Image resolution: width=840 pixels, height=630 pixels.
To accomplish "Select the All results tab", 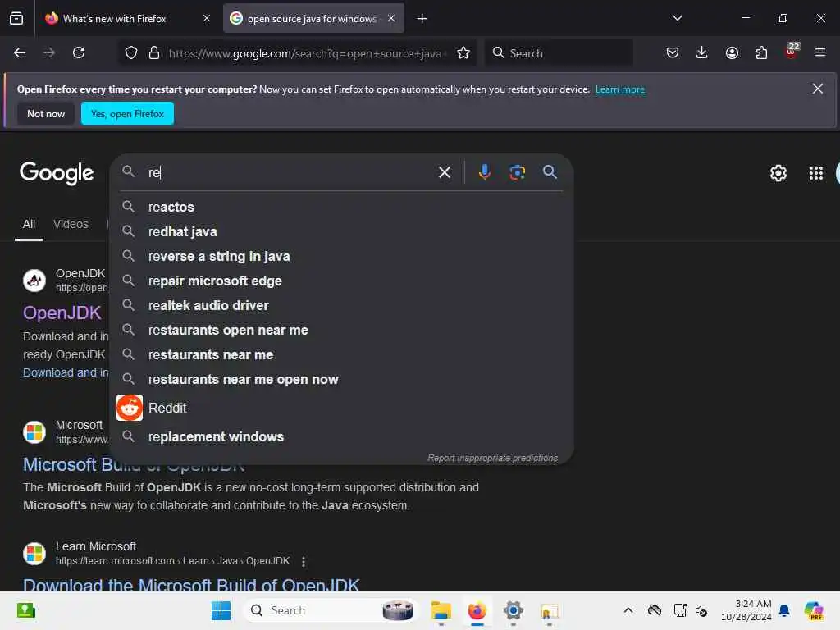I will [29, 225].
